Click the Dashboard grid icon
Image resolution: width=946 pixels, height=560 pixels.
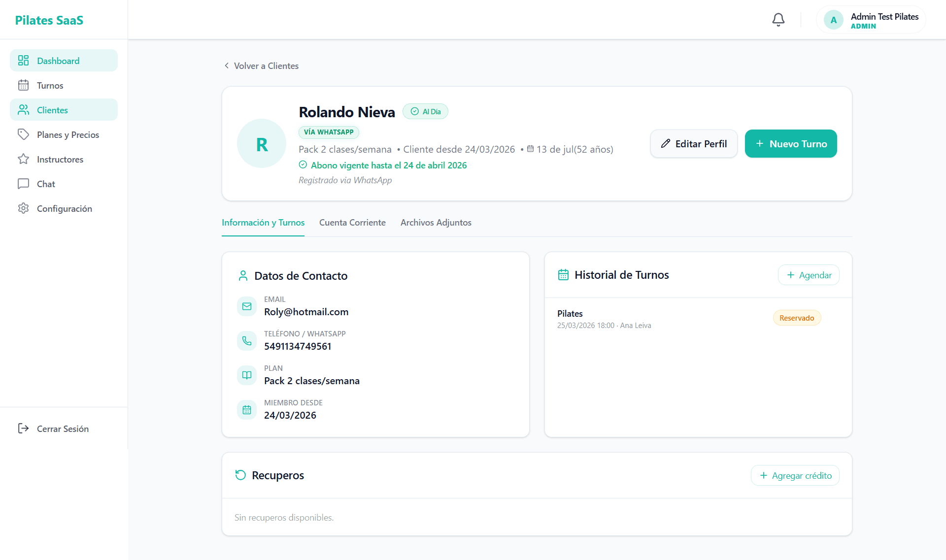coord(23,61)
